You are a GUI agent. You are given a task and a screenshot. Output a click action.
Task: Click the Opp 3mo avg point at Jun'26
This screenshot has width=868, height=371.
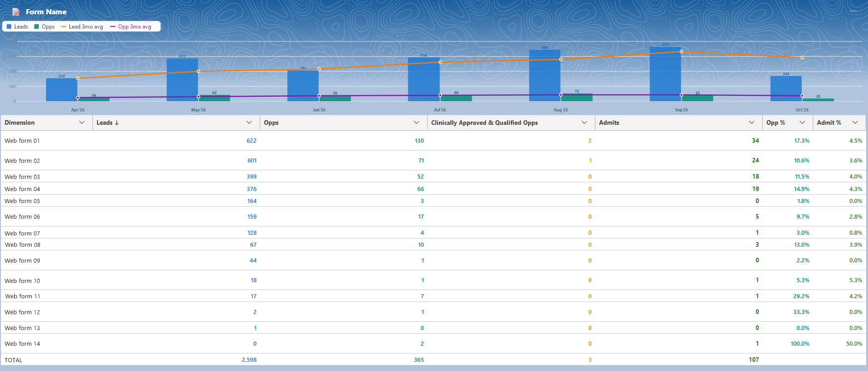coord(319,96)
